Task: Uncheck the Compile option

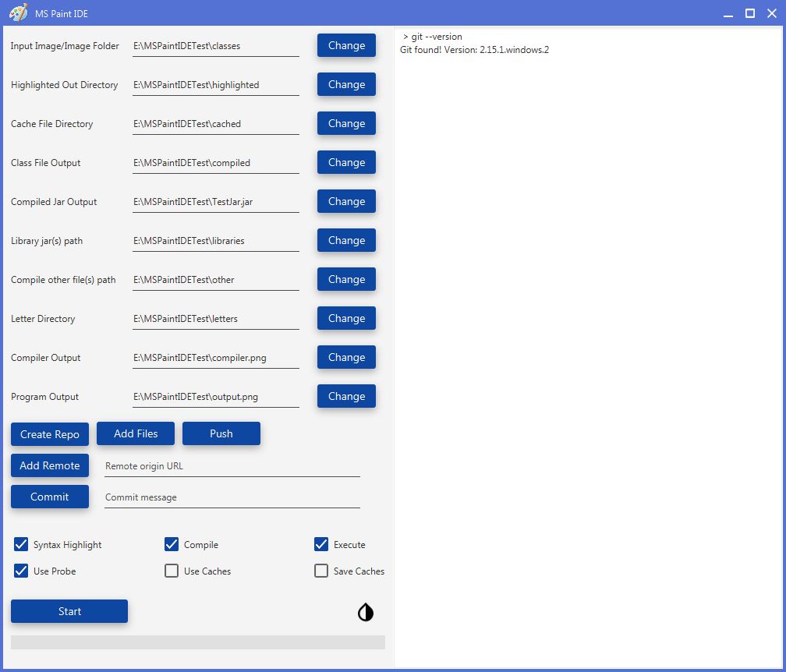Action: click(x=171, y=544)
